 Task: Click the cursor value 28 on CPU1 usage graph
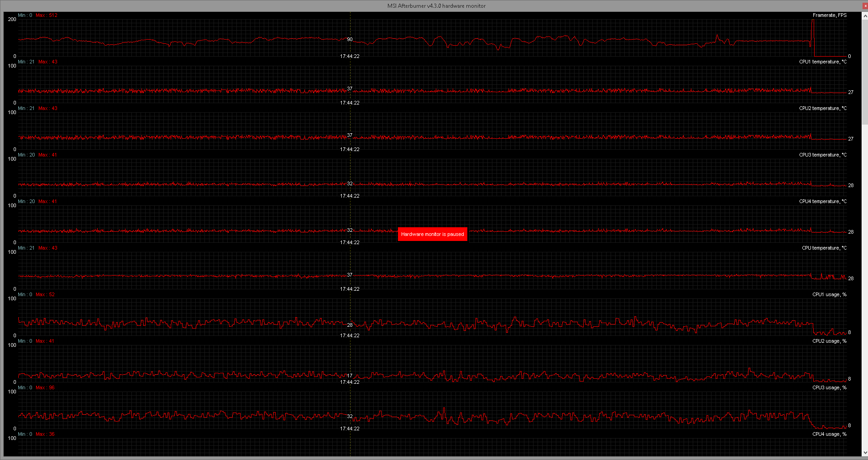(x=350, y=325)
